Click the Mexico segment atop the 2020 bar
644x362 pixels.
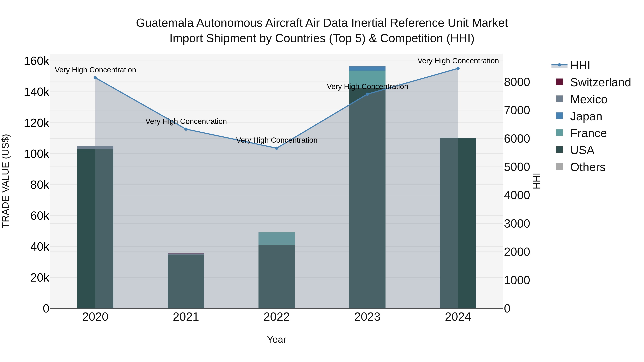coord(95,147)
